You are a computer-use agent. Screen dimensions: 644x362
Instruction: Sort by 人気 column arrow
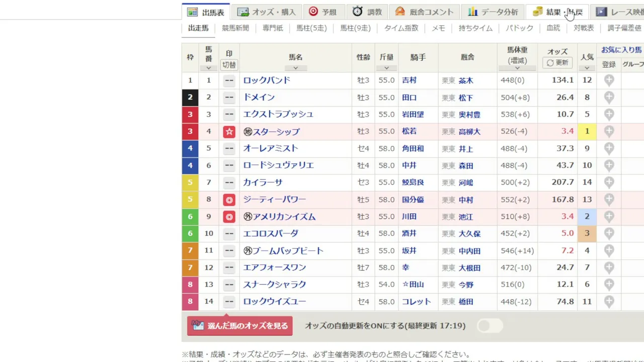tap(587, 68)
